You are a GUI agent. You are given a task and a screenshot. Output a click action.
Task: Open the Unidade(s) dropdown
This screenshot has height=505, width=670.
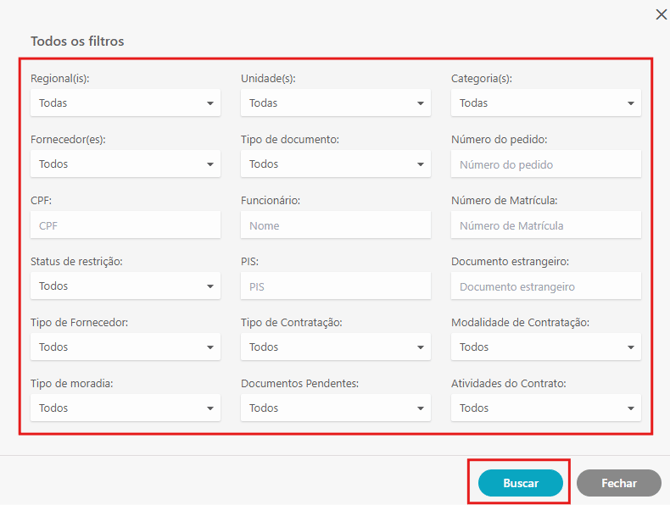tap(335, 103)
